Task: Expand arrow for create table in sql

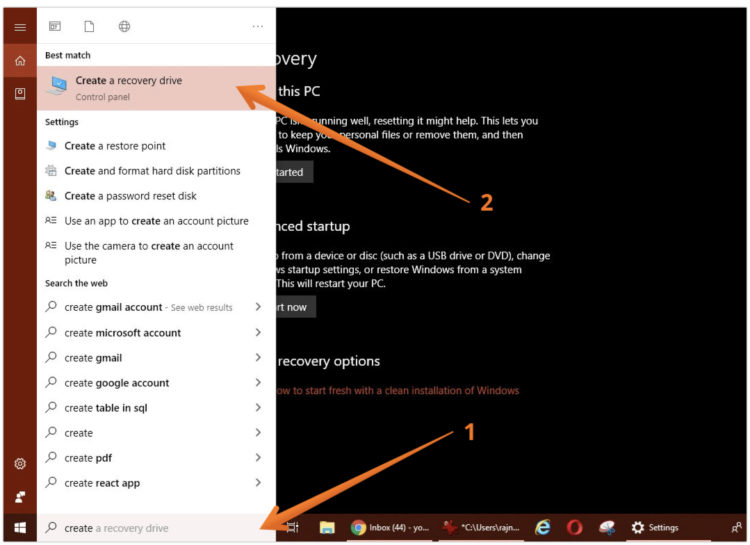Action: pyautogui.click(x=258, y=407)
